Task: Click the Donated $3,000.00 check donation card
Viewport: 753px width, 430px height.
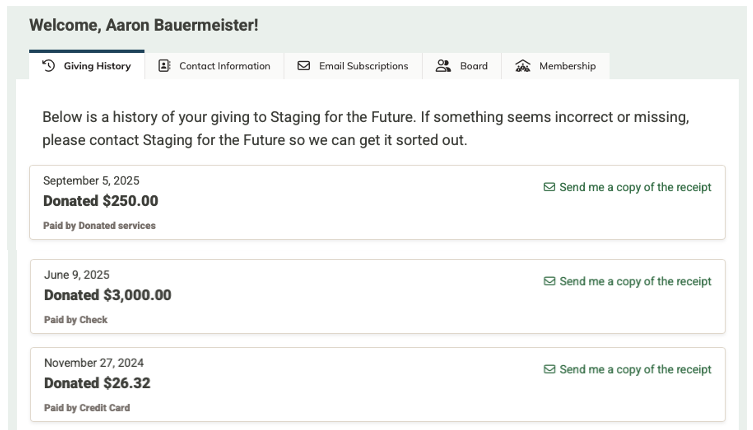Action: coord(300,297)
